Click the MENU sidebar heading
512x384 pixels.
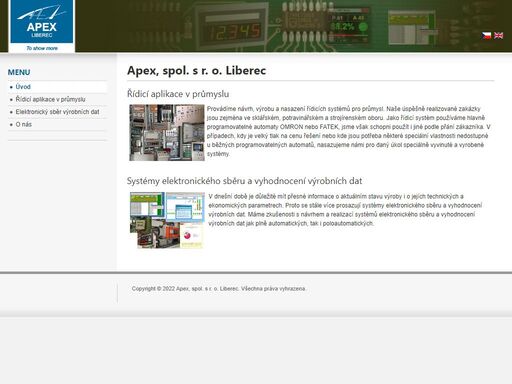pos(19,72)
